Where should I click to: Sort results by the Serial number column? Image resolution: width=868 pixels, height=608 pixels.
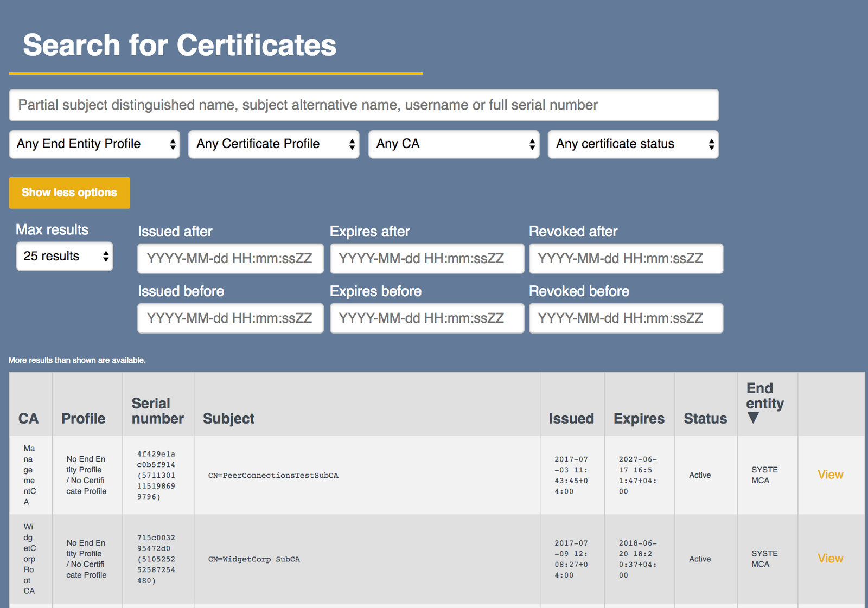(157, 411)
